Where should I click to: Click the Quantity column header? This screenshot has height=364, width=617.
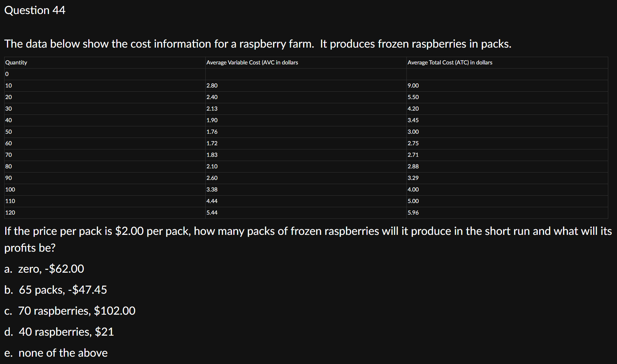16,62
